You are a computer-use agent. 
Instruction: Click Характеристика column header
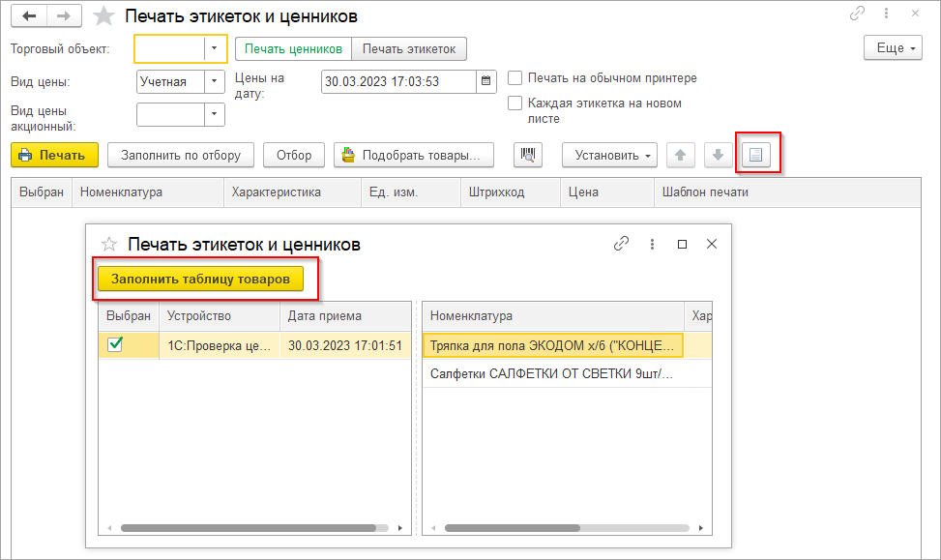point(293,192)
